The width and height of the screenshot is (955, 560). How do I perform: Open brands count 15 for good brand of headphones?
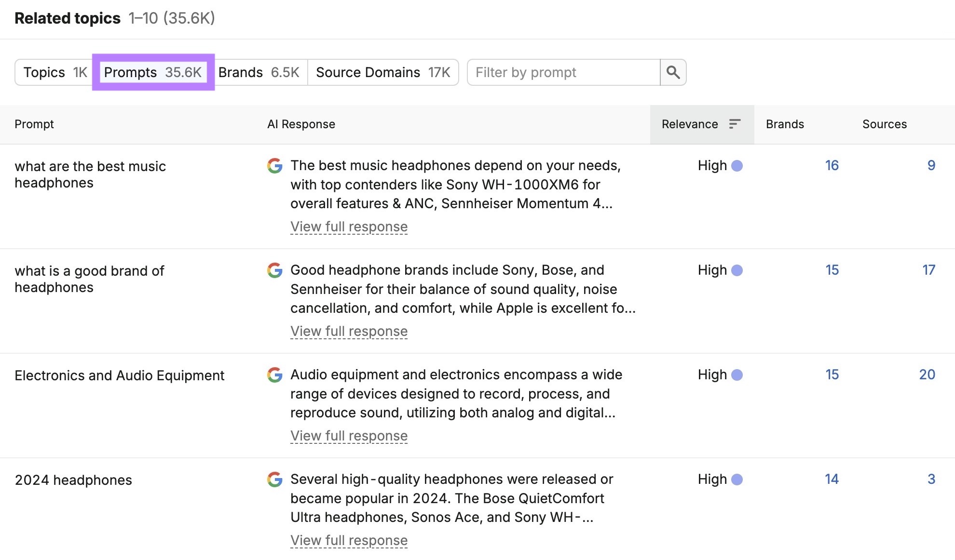pos(832,270)
